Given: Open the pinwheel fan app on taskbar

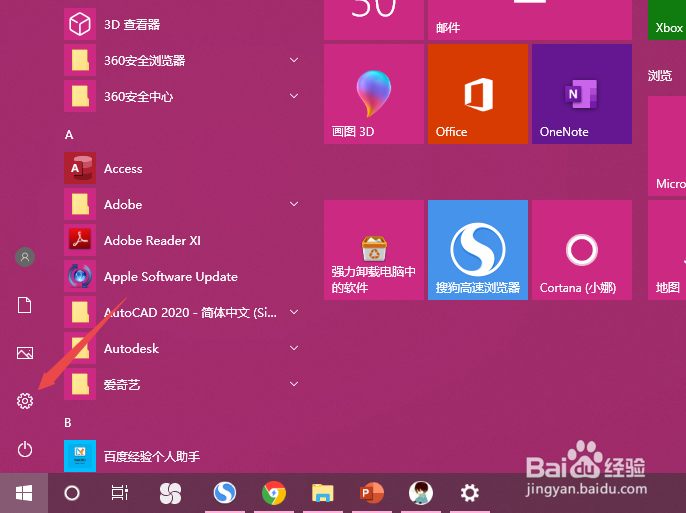Looking at the screenshot, I should (170, 493).
